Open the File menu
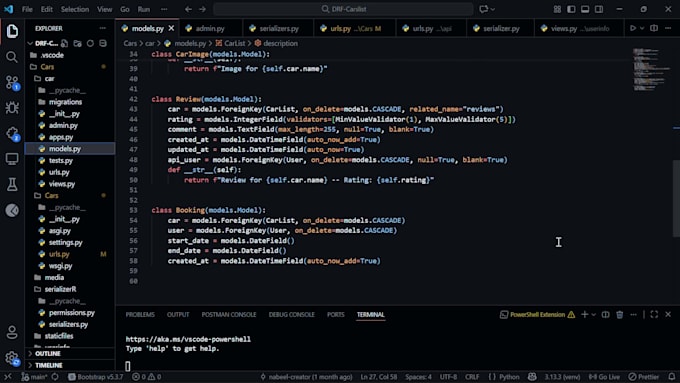Viewport: 680px width, 383px height. (27, 9)
